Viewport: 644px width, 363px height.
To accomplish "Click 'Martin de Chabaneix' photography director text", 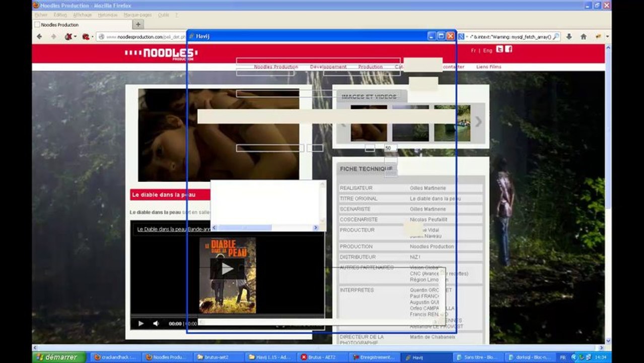I will coord(432,337).
